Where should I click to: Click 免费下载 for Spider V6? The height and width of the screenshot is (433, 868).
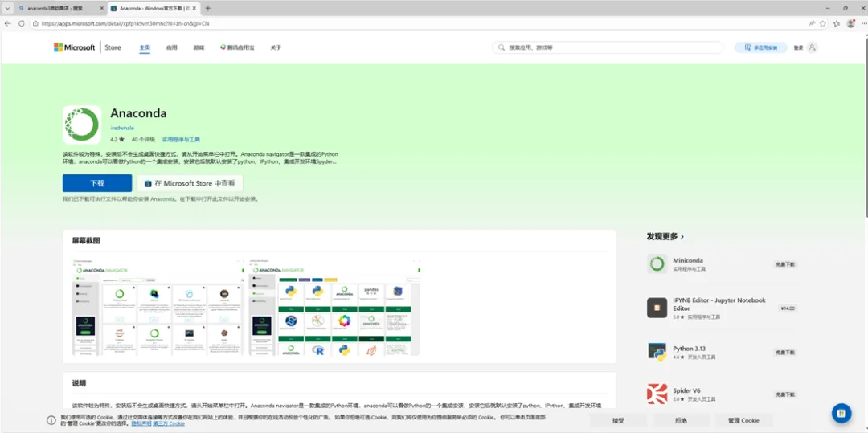point(785,394)
